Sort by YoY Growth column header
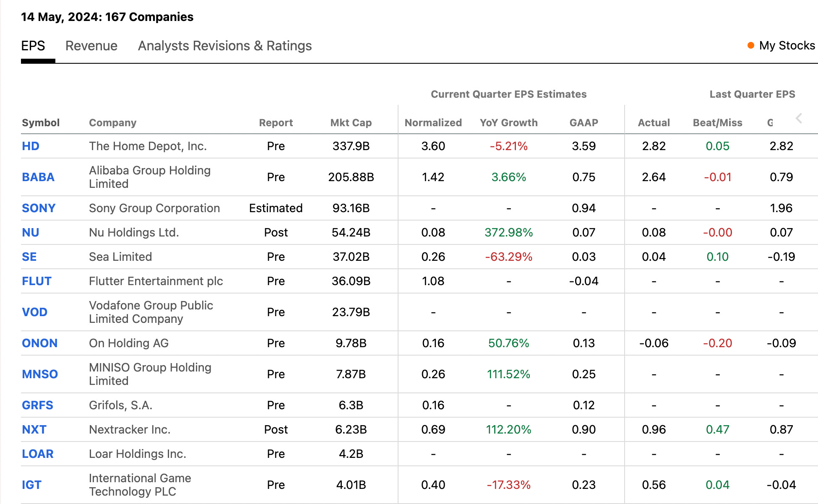818x504 pixels. tap(508, 123)
